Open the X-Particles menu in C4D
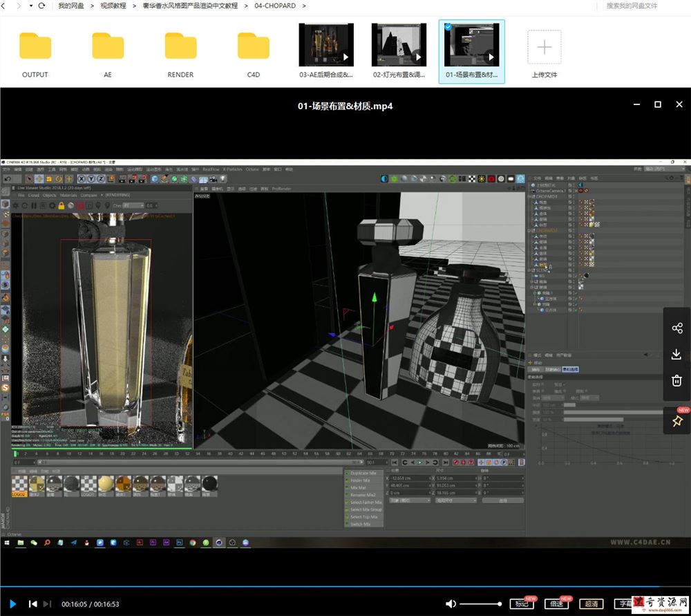Image resolution: width=691 pixels, height=616 pixels. point(233,169)
